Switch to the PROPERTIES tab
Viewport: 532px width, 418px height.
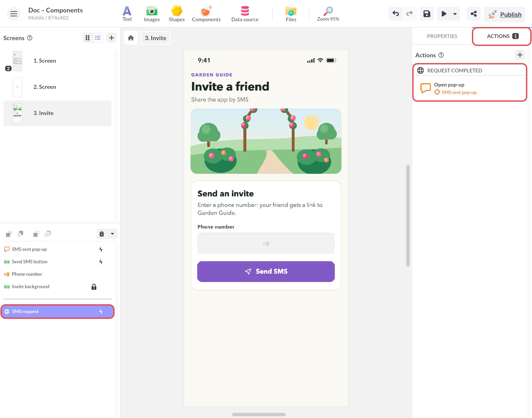click(442, 36)
